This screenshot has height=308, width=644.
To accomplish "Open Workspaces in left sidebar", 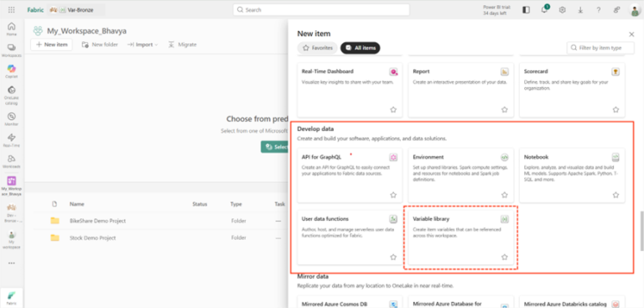I will point(12,50).
